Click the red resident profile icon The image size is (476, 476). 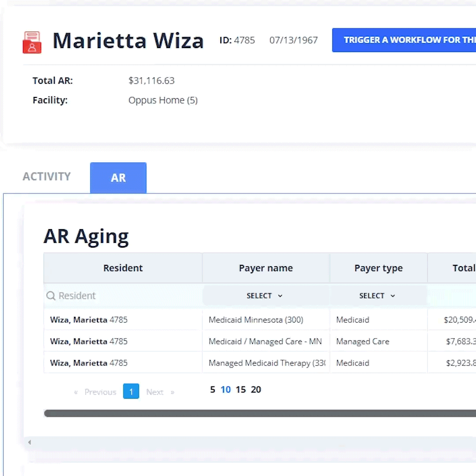[32, 42]
